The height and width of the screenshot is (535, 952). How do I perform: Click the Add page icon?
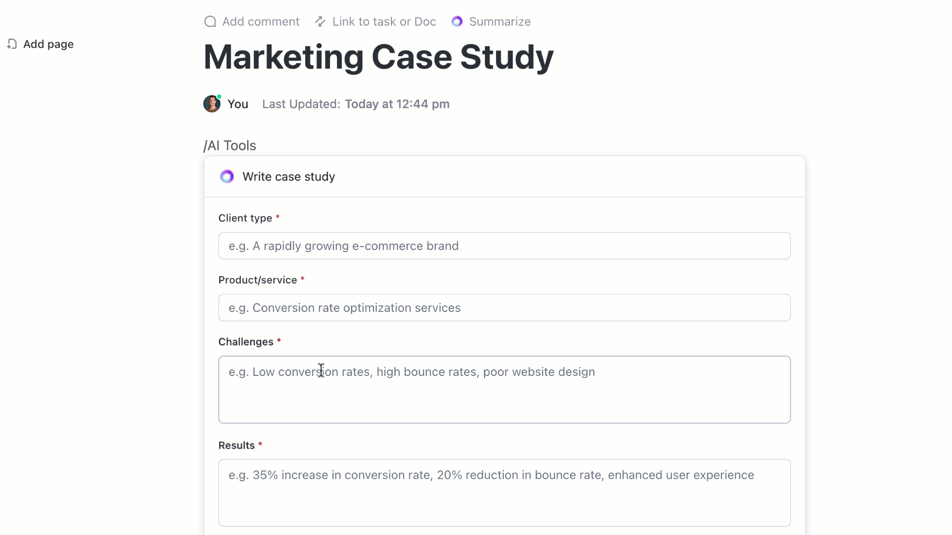[x=12, y=44]
